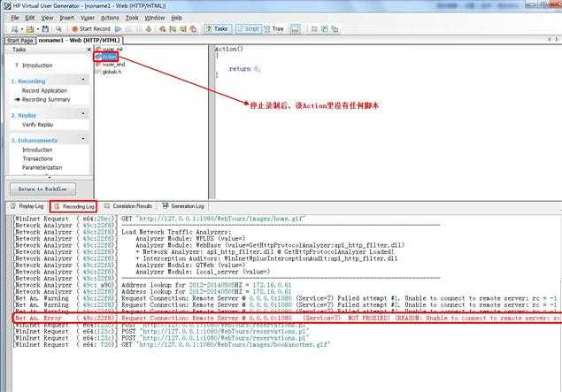562x392 pixels.
Task: Open the Window menu
Action: pyautogui.click(x=155, y=18)
